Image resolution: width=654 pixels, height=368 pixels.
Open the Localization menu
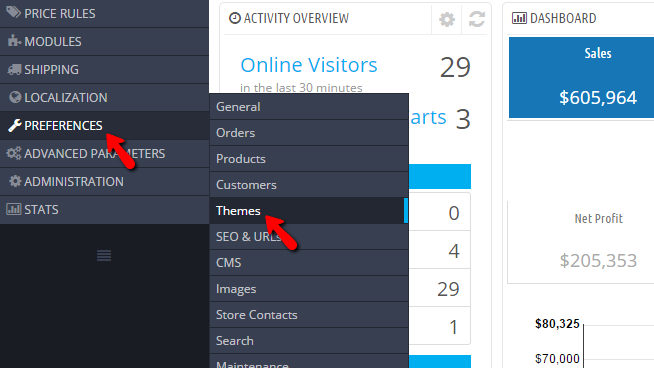pyautogui.click(x=104, y=97)
